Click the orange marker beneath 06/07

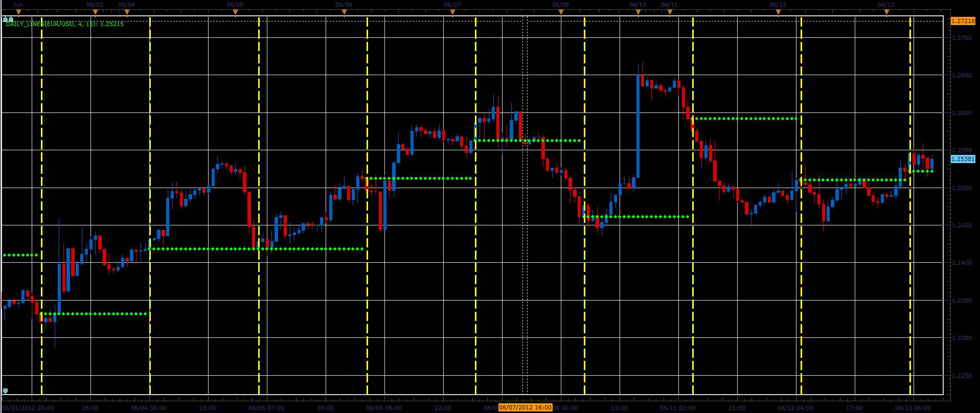[x=452, y=12]
